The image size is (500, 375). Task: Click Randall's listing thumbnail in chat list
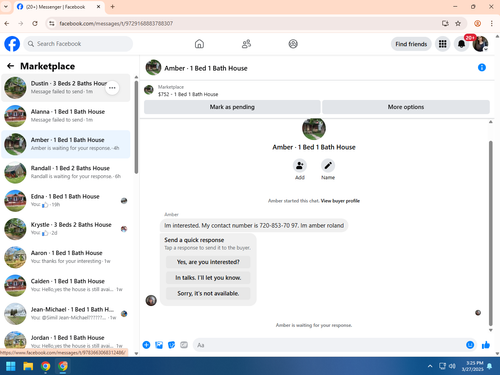(15, 173)
